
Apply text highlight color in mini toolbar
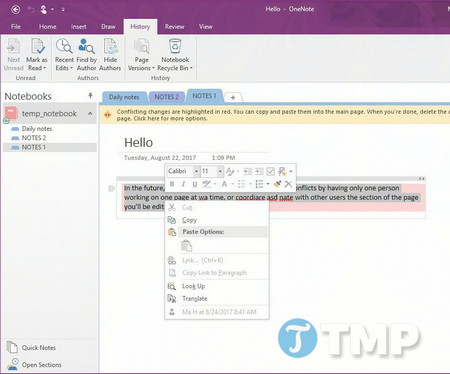(x=206, y=184)
